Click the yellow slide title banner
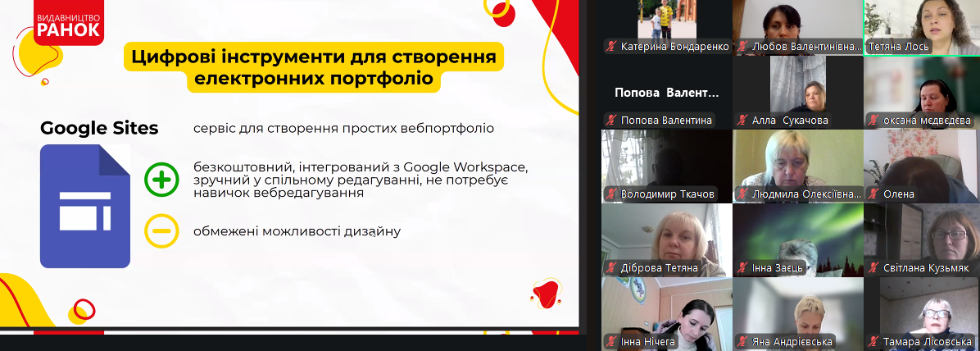The width and height of the screenshot is (980, 351). [313, 68]
